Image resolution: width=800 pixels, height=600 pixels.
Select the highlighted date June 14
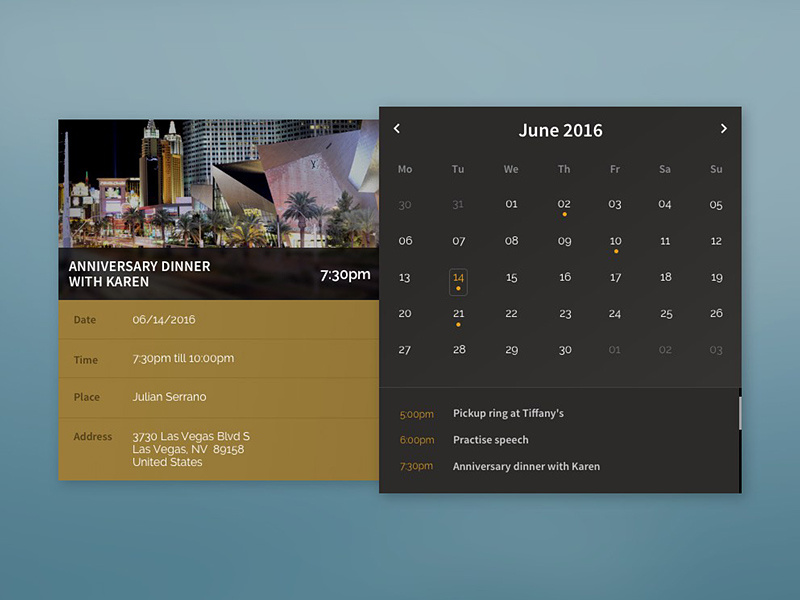click(460, 277)
